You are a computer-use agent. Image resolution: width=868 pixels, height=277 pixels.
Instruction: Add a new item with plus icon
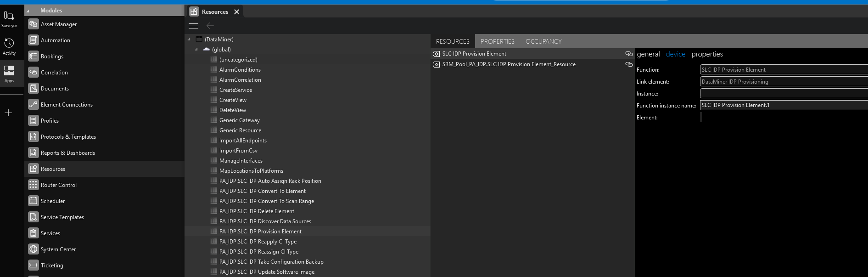point(8,113)
